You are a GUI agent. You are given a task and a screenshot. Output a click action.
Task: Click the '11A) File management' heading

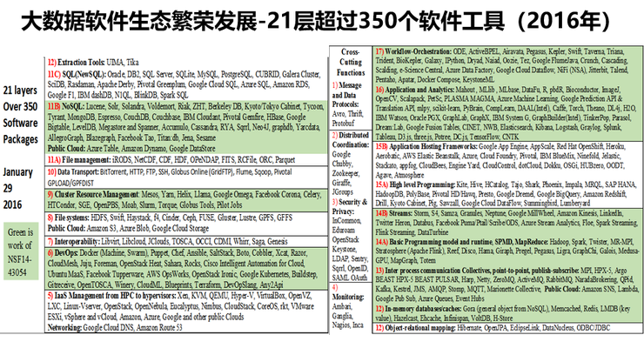pos(79,159)
